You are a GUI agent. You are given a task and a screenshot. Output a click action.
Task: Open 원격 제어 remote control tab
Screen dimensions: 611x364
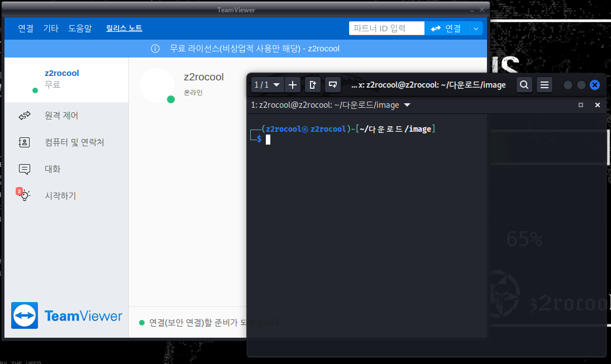click(x=66, y=116)
